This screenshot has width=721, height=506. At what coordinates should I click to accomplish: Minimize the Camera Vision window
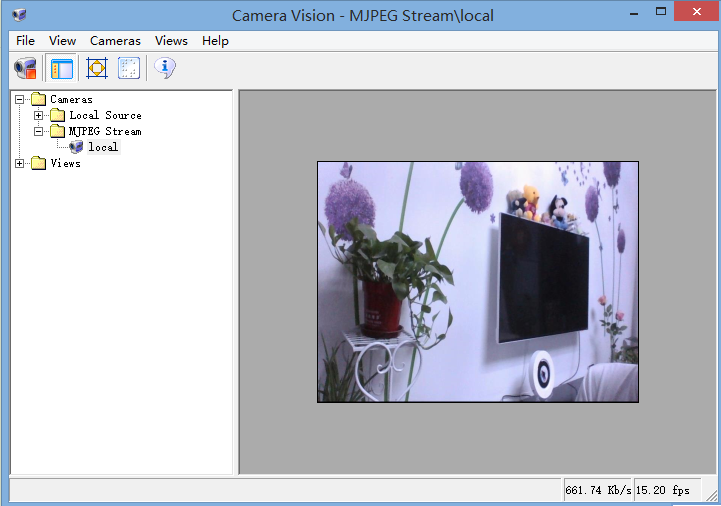[x=634, y=12]
